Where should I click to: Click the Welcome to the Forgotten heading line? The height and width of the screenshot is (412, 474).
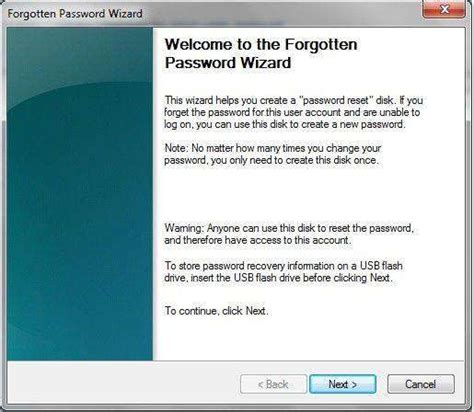[x=261, y=44]
